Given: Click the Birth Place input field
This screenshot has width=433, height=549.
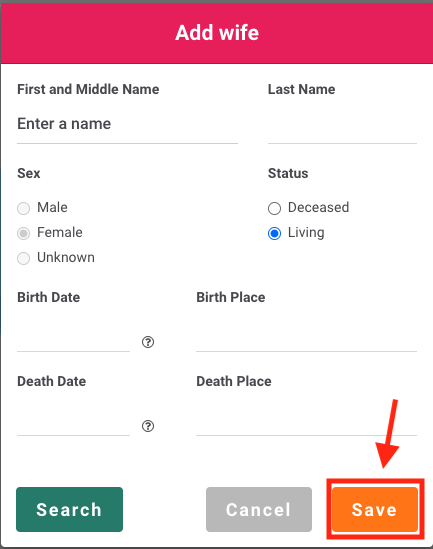Looking at the screenshot, I should pos(306,337).
